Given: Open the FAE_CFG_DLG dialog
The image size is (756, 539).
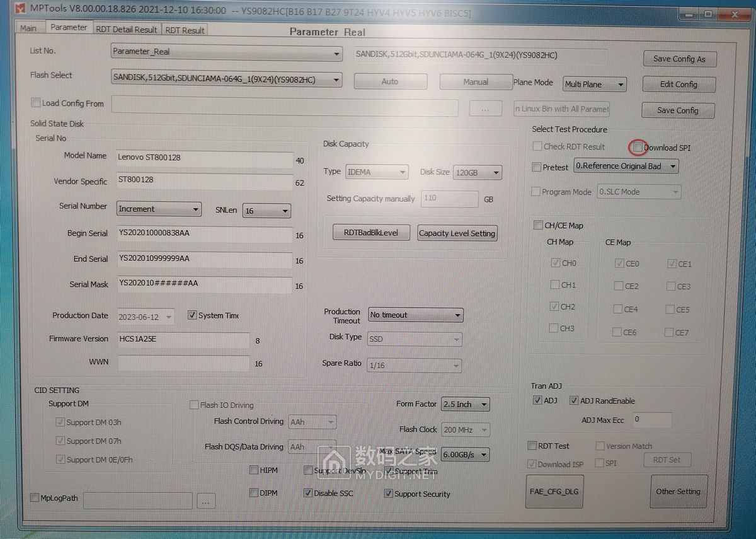Looking at the screenshot, I should tap(554, 491).
